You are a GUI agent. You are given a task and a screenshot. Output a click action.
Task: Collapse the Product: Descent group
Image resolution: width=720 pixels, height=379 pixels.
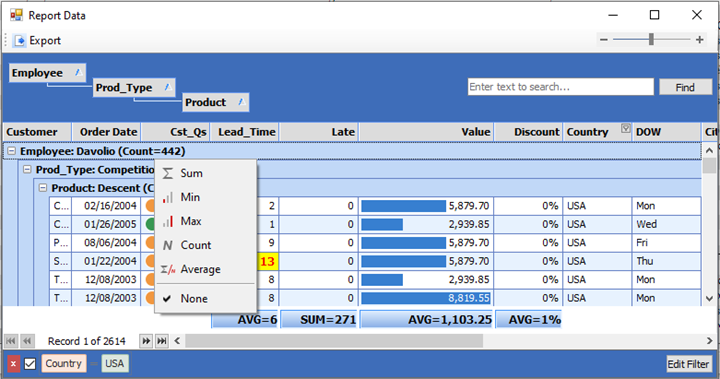[43, 188]
